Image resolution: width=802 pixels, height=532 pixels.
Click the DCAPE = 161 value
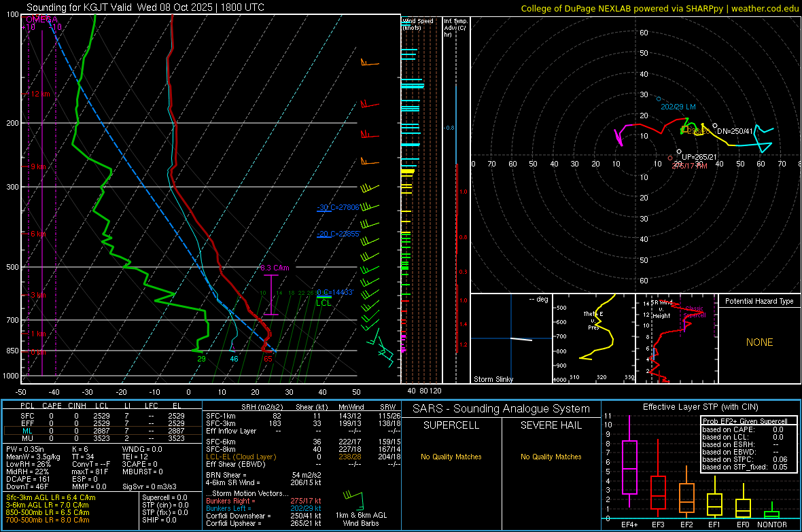(28, 479)
